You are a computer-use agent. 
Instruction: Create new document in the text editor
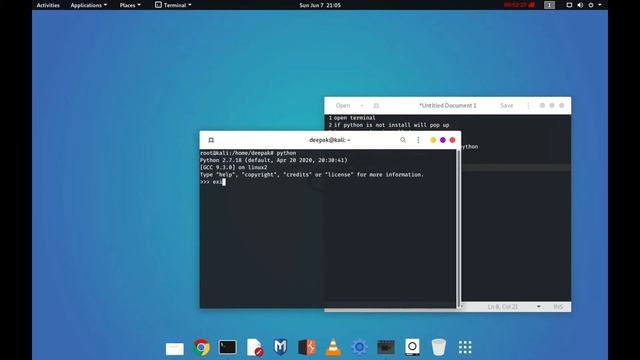(376, 105)
